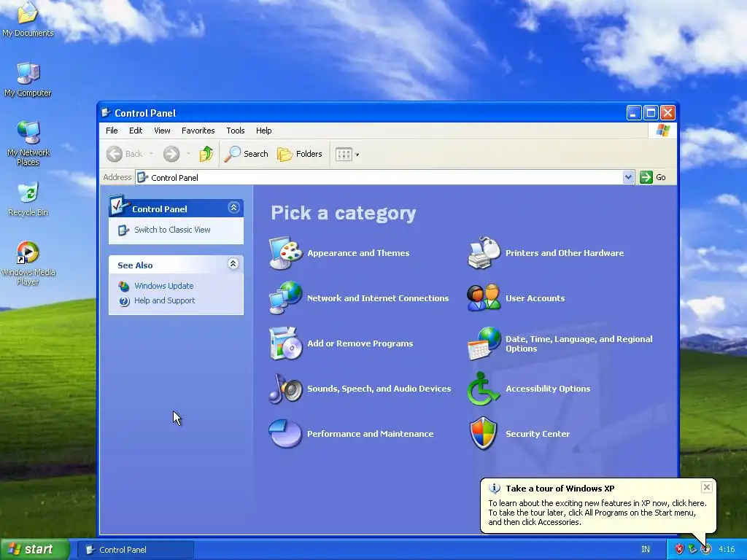Open the Forward history dropdown arrow
This screenshot has height=560, width=747.
(x=188, y=154)
